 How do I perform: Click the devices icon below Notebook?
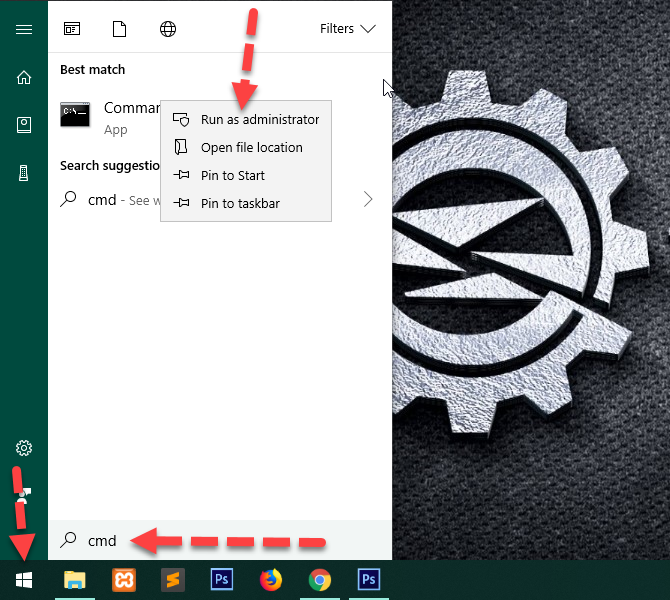[24, 173]
